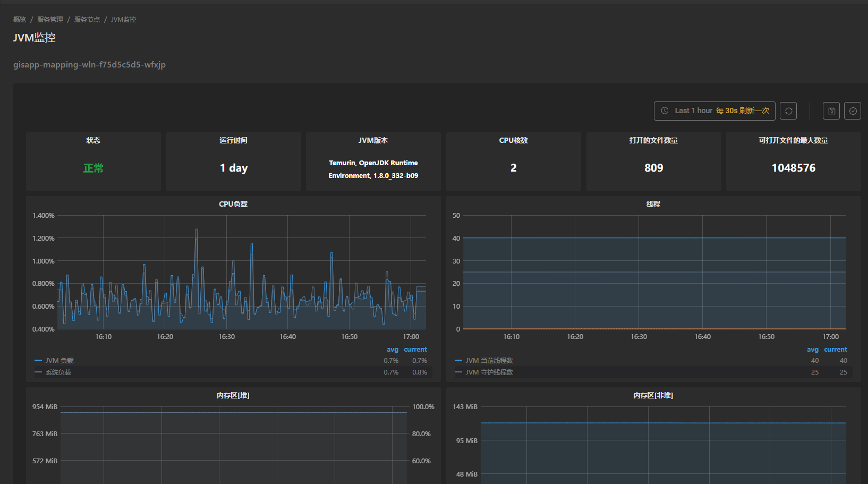Click the 系统负载 legend color marker

tap(37, 372)
